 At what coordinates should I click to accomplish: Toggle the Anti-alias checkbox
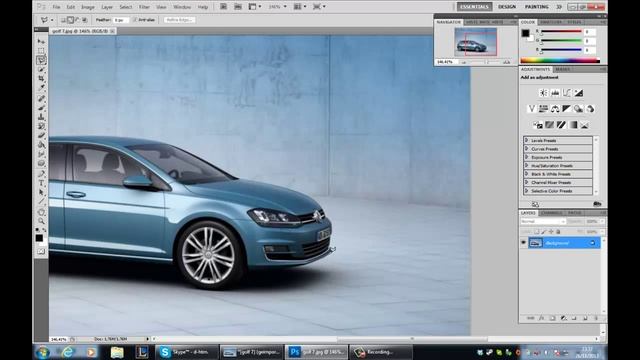(135, 20)
